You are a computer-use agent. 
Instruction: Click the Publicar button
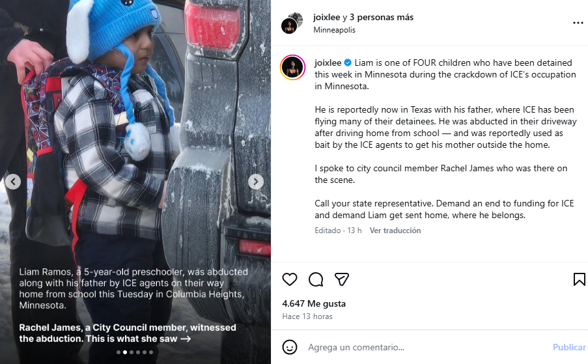click(569, 347)
